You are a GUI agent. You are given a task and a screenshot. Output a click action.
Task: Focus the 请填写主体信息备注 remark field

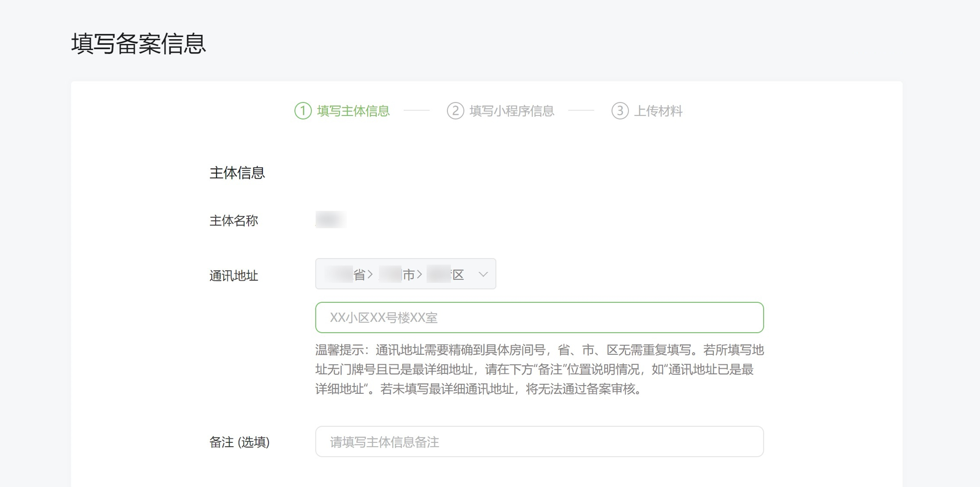click(539, 442)
